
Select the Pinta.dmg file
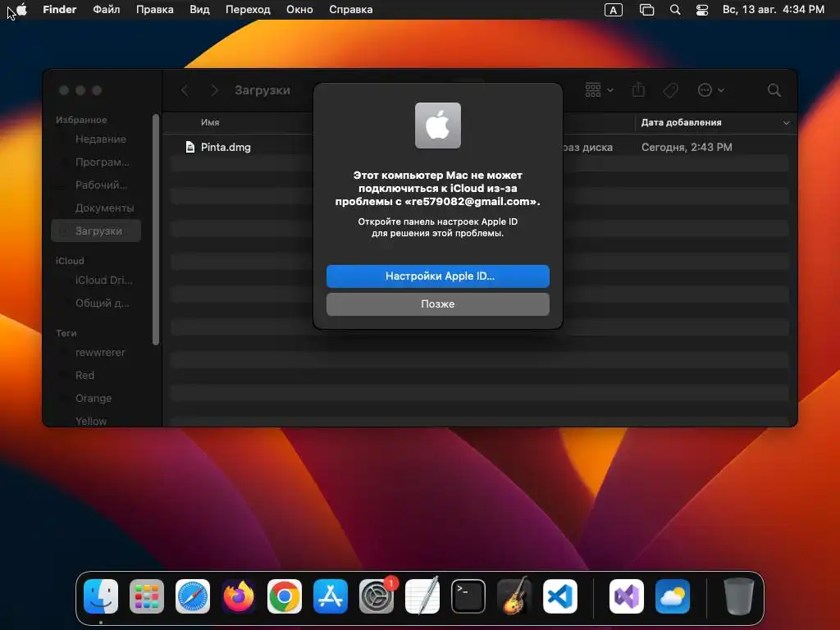226,147
